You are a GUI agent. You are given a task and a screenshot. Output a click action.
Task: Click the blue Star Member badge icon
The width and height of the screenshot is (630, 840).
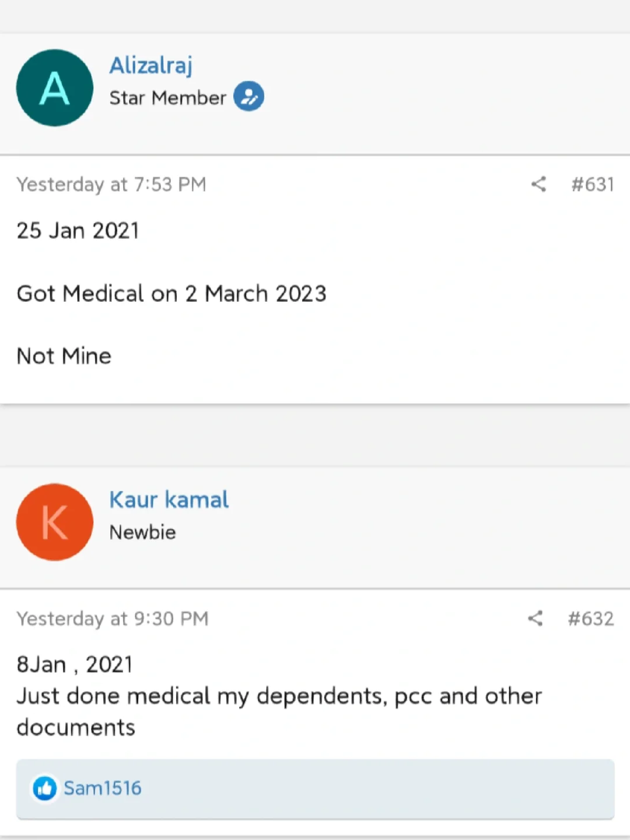click(249, 96)
